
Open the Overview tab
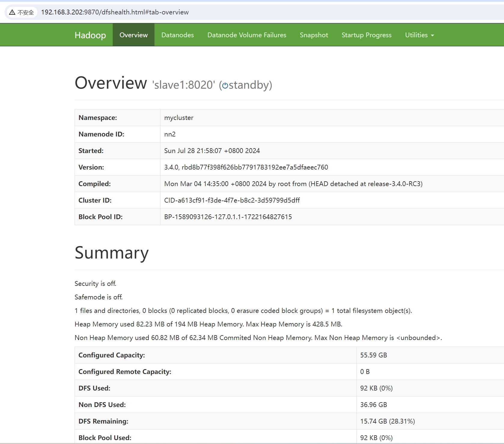click(133, 35)
